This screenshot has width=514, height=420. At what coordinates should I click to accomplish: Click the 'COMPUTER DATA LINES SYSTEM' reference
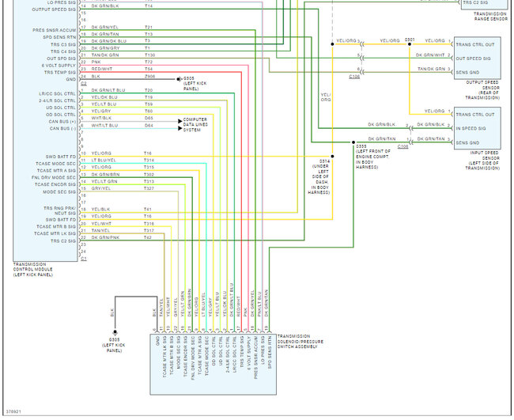point(195,125)
